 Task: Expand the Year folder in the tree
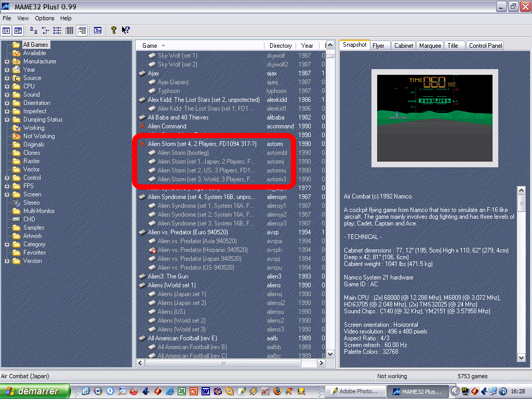(x=7, y=70)
